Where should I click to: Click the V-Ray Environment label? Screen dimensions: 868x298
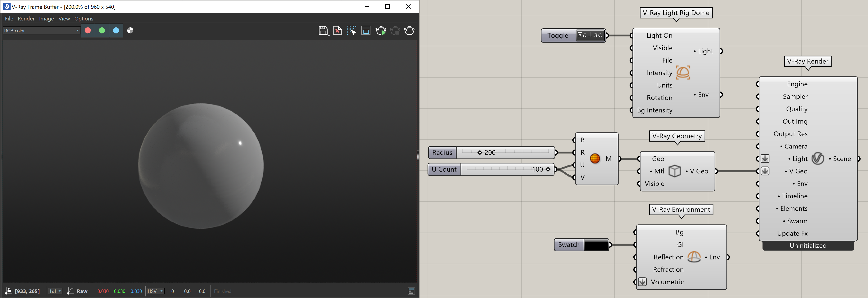point(681,209)
